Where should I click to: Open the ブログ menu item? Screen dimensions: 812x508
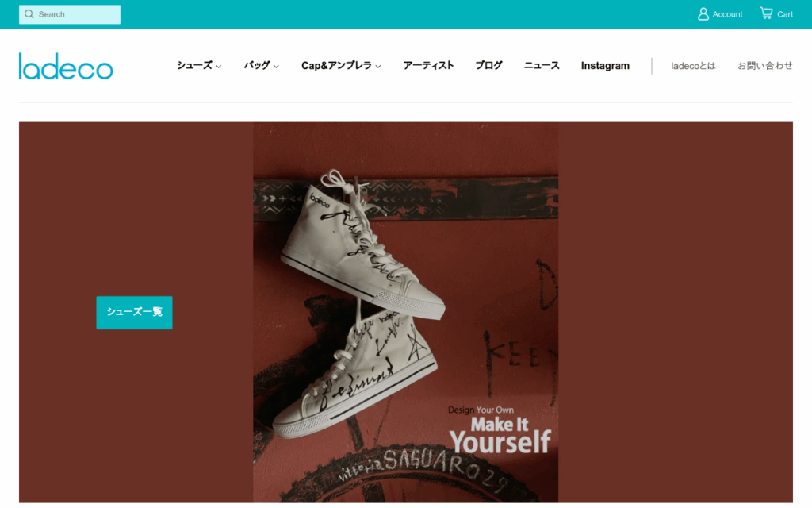[x=488, y=65]
